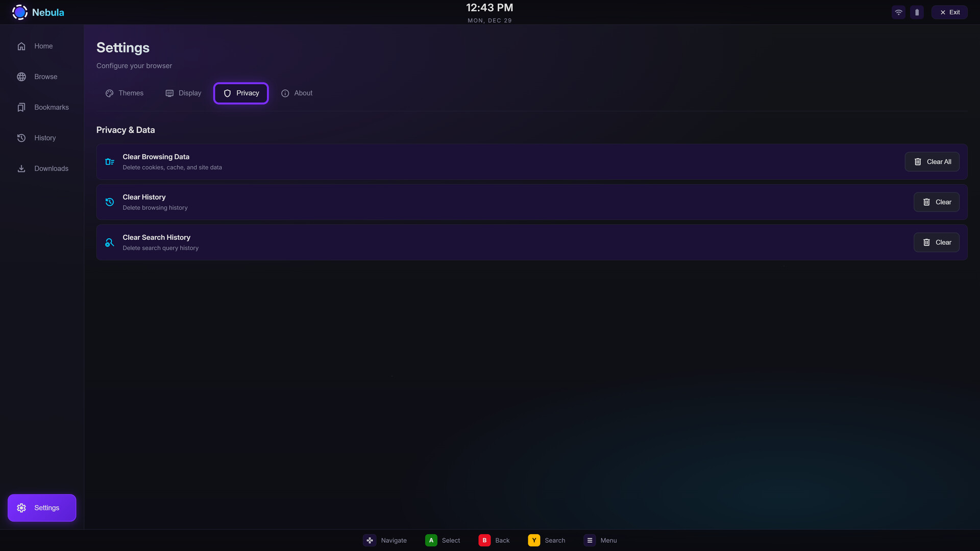Clear the search query history

(936, 242)
